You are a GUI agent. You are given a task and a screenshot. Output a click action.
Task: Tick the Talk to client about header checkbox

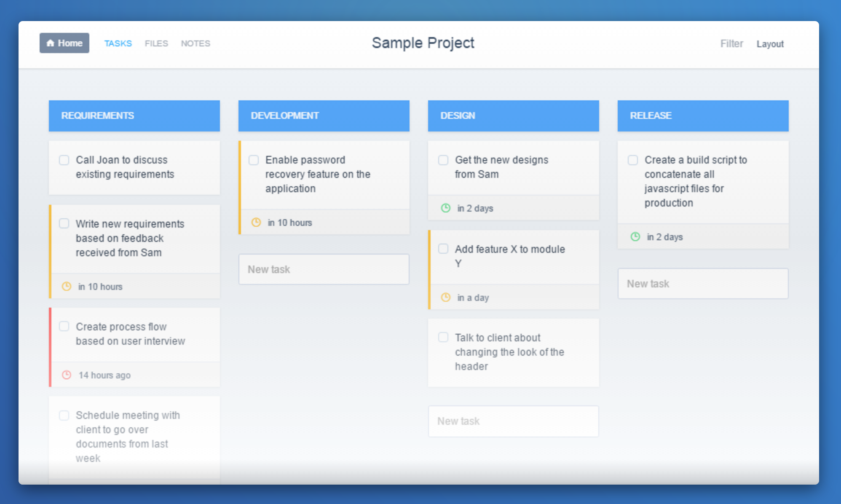[443, 337]
